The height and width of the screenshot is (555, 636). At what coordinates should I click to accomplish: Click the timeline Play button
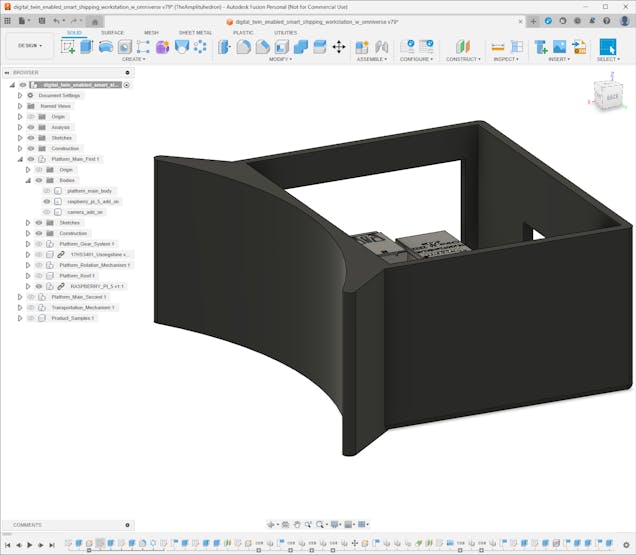pyautogui.click(x=29, y=544)
